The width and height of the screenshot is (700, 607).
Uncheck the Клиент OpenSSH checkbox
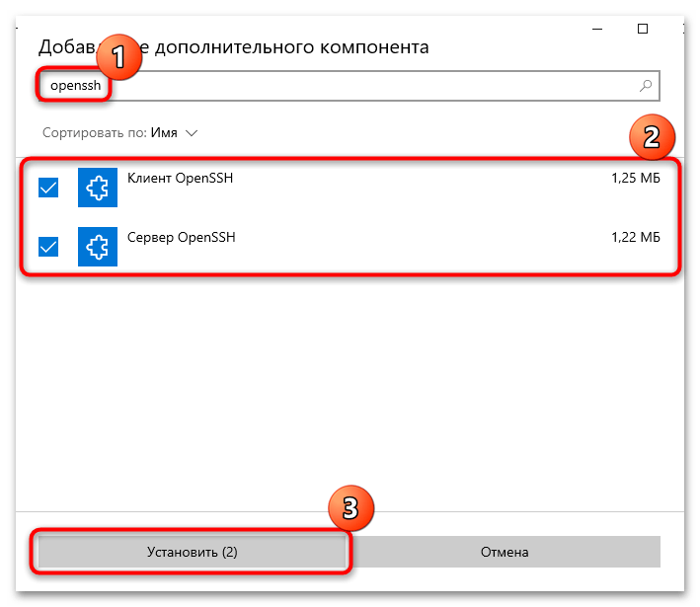click(48, 188)
